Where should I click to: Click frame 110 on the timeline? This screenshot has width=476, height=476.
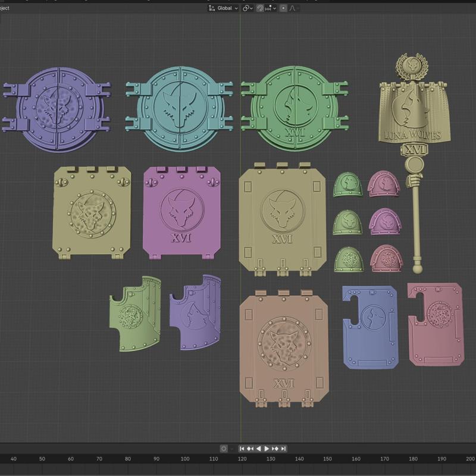coord(214,459)
